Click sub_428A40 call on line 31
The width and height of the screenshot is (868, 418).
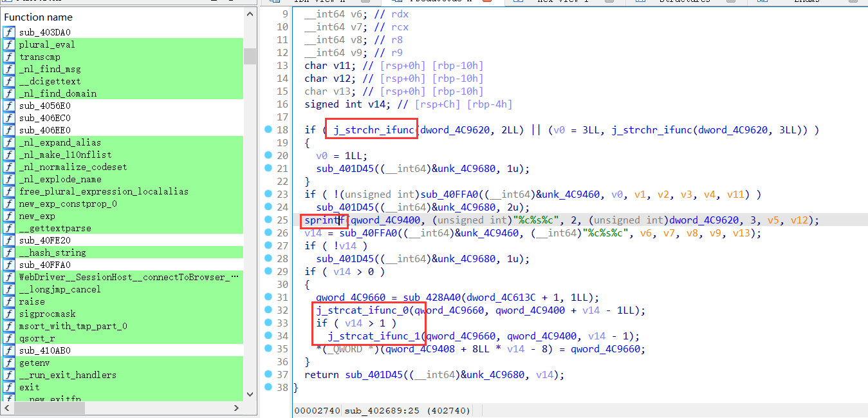tap(431, 297)
